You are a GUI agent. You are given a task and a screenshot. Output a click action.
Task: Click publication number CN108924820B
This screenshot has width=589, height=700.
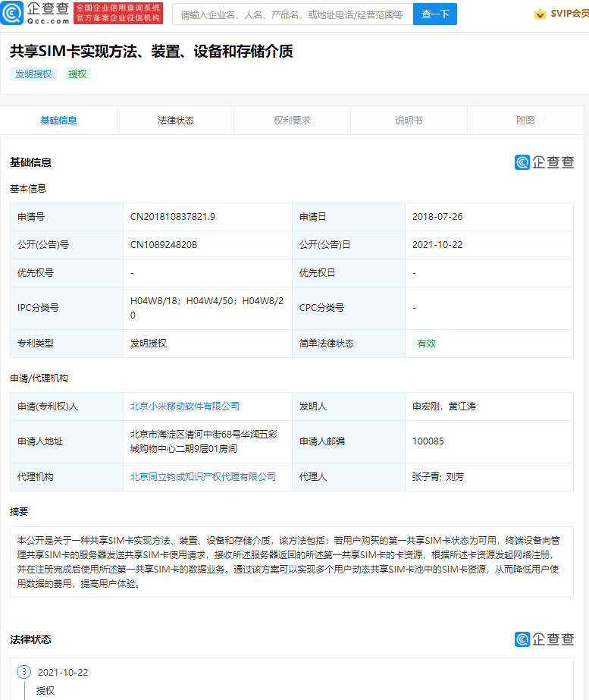[x=164, y=245]
